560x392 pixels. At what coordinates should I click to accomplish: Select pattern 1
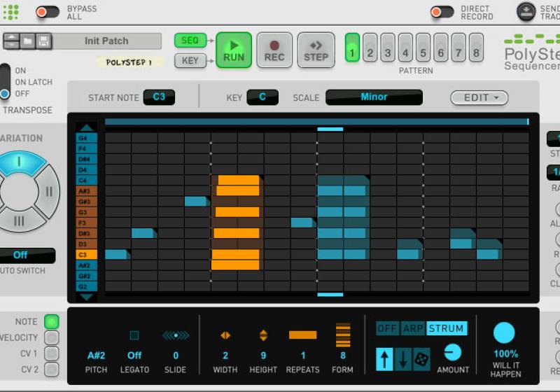click(352, 48)
